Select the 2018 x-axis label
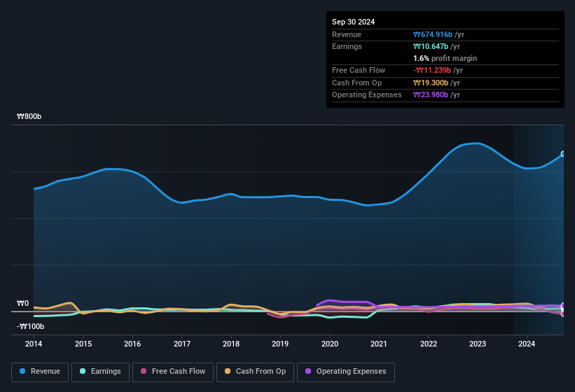Screen dimensions: 575x392 pyautogui.click(x=231, y=344)
